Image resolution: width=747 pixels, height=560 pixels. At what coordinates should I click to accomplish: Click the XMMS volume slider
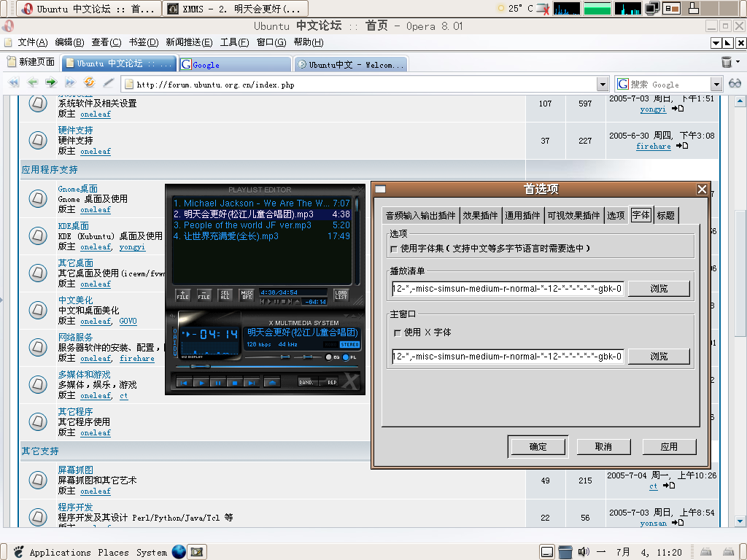[268, 357]
